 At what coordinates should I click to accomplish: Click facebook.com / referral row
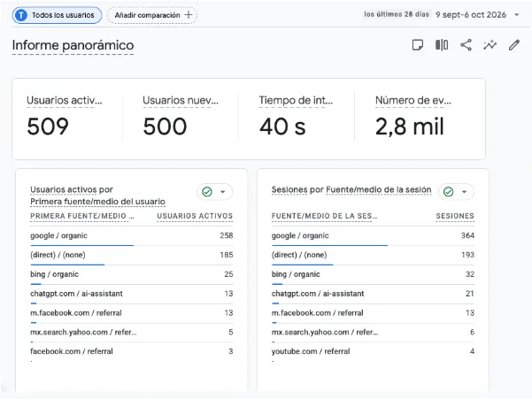132,351
